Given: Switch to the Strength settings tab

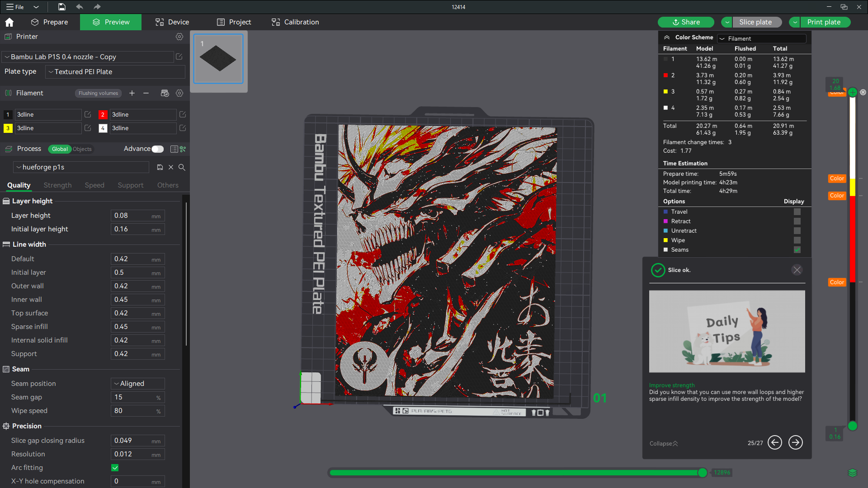Looking at the screenshot, I should click(x=57, y=185).
